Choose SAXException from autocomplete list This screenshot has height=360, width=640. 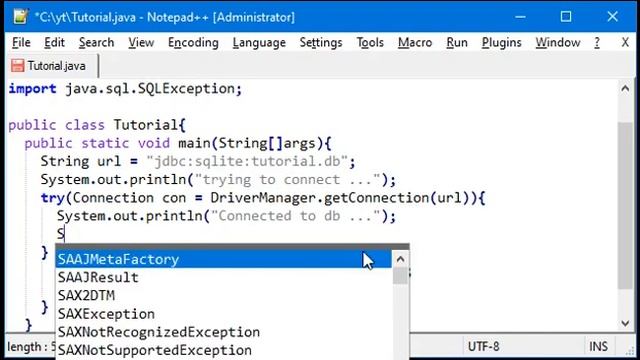[x=223, y=314]
